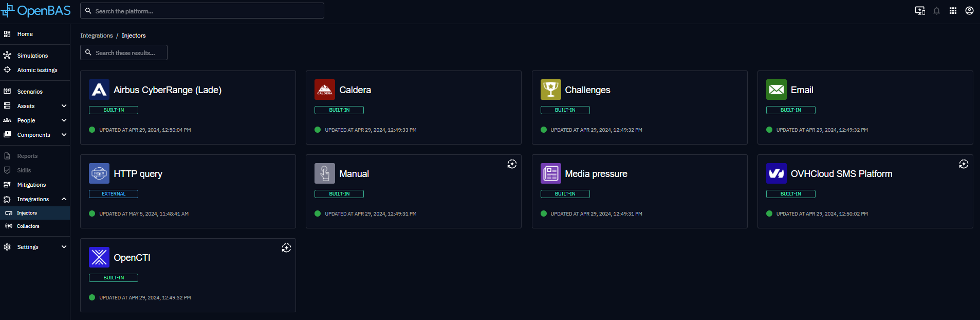Click the Caldera injector logo
Viewport: 980px width, 320px height.
[x=325, y=90]
